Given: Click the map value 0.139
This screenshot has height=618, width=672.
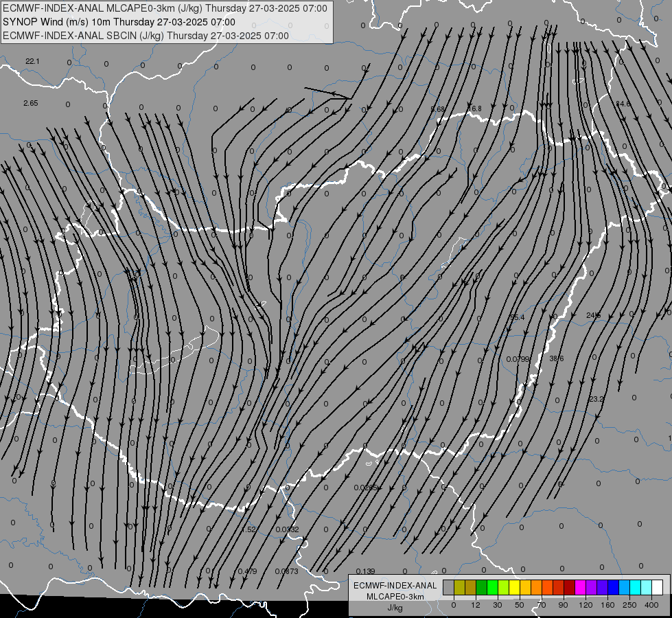Looking at the screenshot, I should click(366, 571).
